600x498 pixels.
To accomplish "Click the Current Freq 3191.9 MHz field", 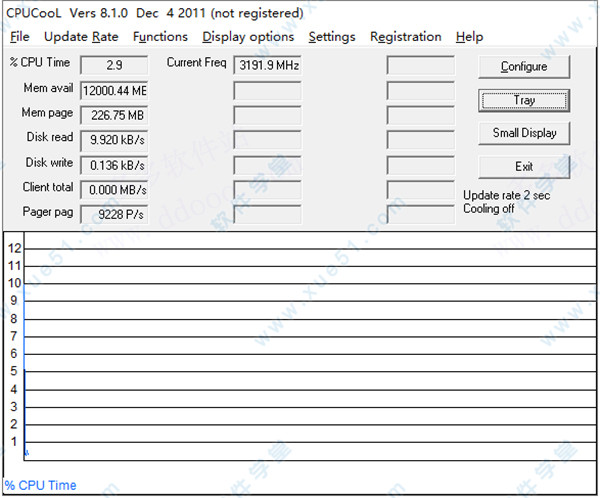I will tap(267, 65).
